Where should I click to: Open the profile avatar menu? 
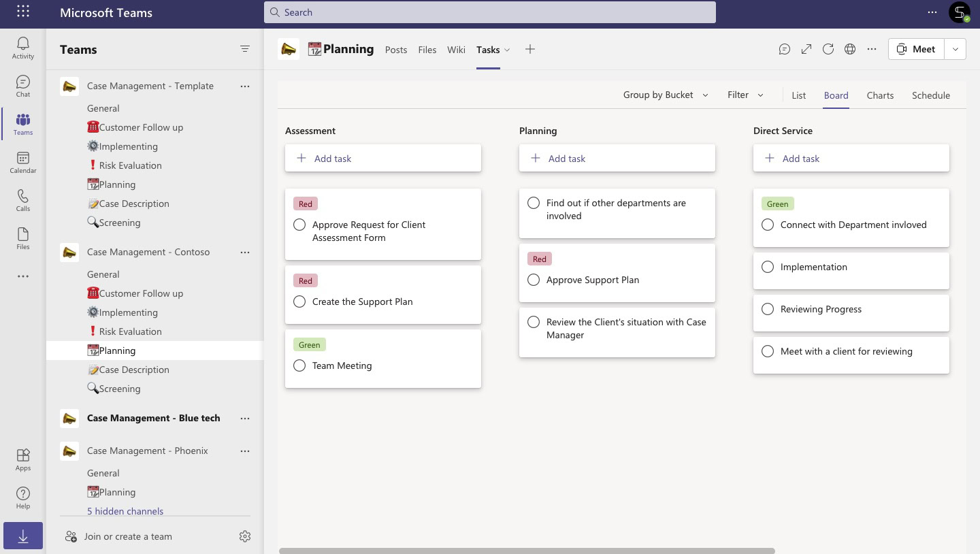pyautogui.click(x=960, y=12)
